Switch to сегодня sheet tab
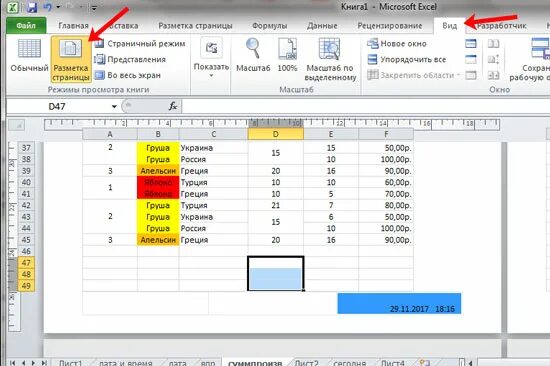Screen dimensions: 550x366 pos(350,363)
